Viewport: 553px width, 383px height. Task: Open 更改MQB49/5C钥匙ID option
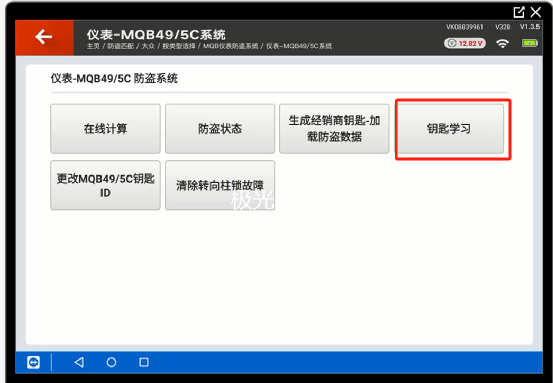click(x=105, y=186)
